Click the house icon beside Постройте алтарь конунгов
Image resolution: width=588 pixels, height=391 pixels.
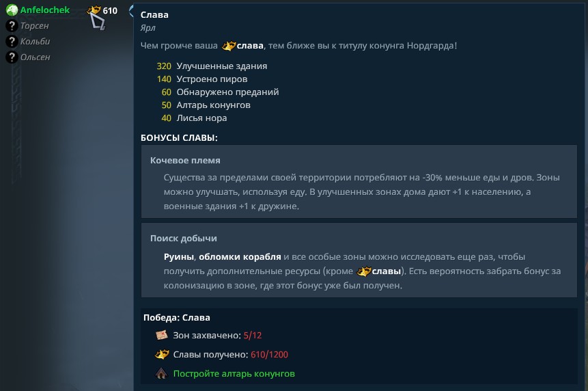click(x=161, y=373)
